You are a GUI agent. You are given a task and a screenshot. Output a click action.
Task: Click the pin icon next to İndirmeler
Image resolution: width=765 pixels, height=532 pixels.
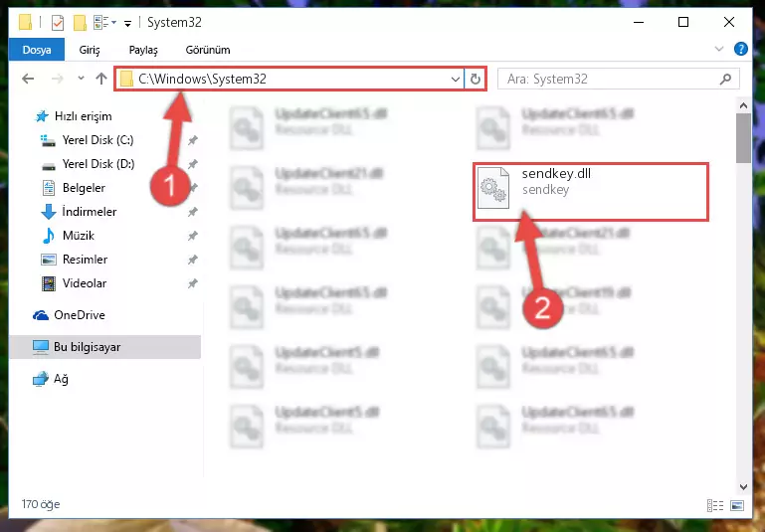click(193, 212)
